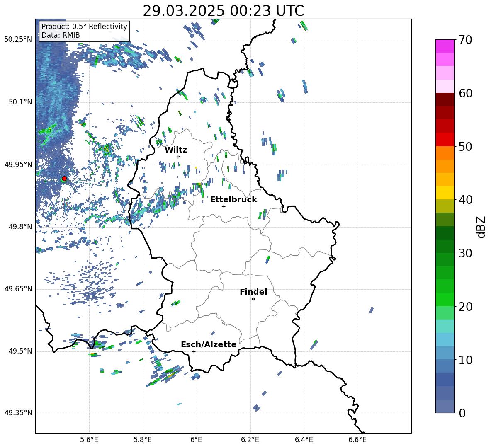Screen dimensions: 491x448
Task: Pick the magenta swatch atop the colorbar
Action: click(x=445, y=46)
